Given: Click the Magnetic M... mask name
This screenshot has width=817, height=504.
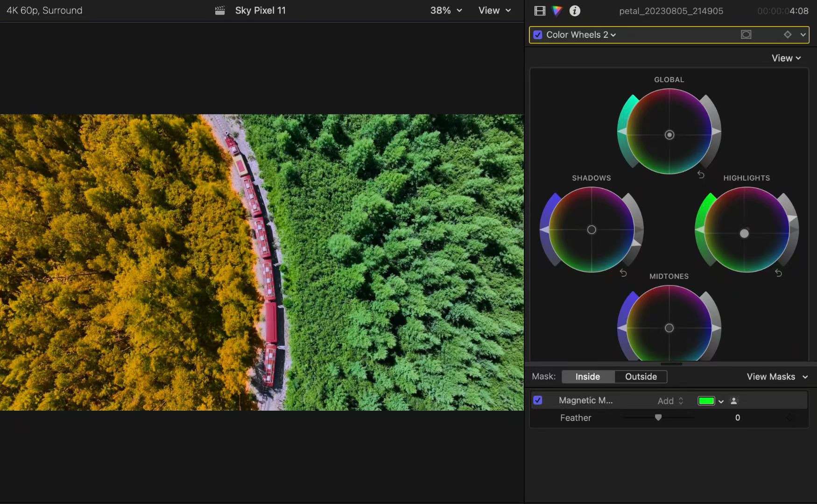Looking at the screenshot, I should [x=585, y=400].
